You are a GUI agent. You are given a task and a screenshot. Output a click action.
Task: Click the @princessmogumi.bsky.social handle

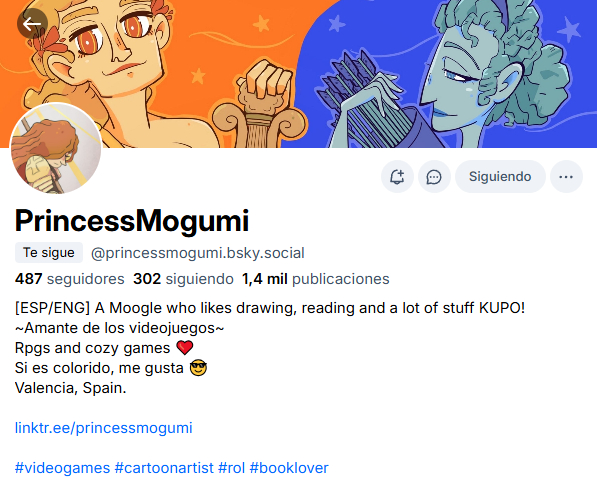(x=198, y=253)
